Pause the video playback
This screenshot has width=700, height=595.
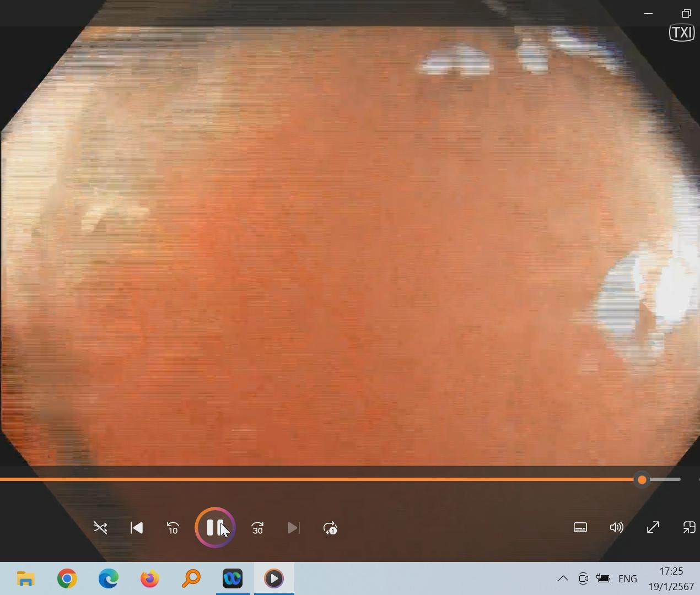215,528
